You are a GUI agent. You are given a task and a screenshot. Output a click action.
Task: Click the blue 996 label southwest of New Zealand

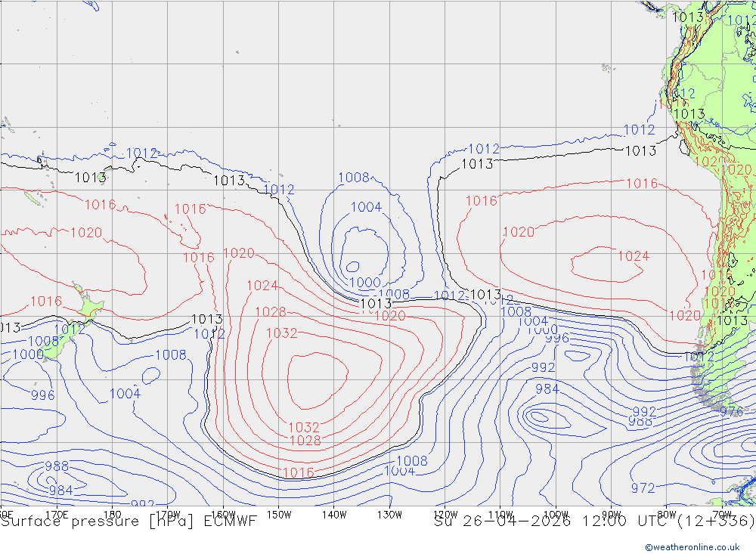coord(43,395)
